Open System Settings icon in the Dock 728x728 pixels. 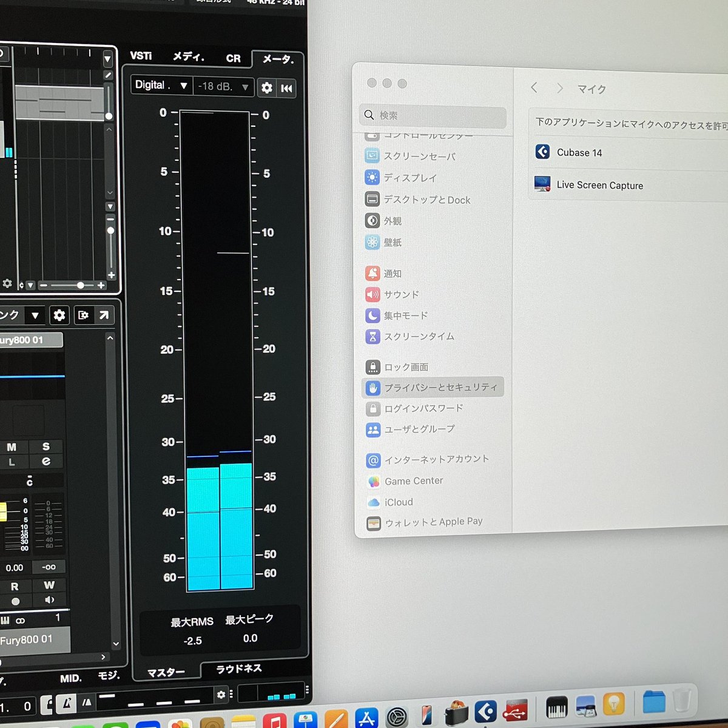pyautogui.click(x=397, y=716)
